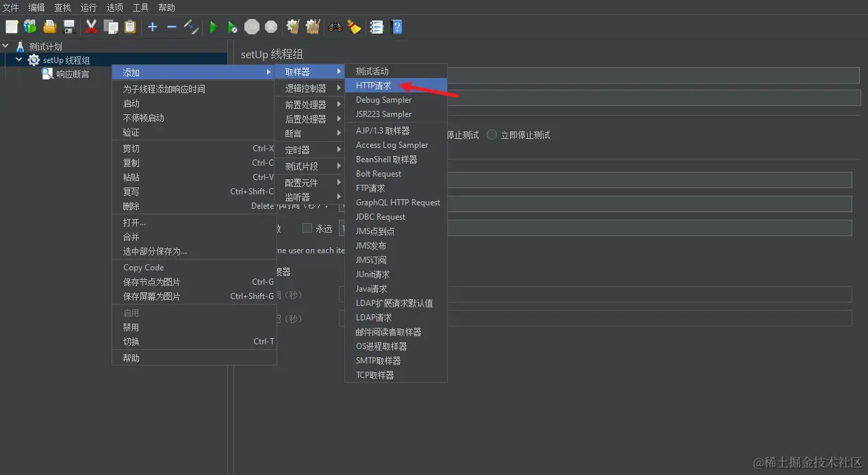The width and height of the screenshot is (868, 475).
Task: Collapse the 测试计划 tree node arrow
Action: (x=6, y=47)
